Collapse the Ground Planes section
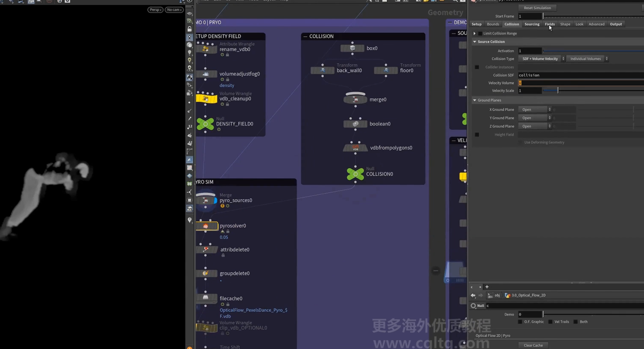The image size is (644, 349). coord(475,100)
